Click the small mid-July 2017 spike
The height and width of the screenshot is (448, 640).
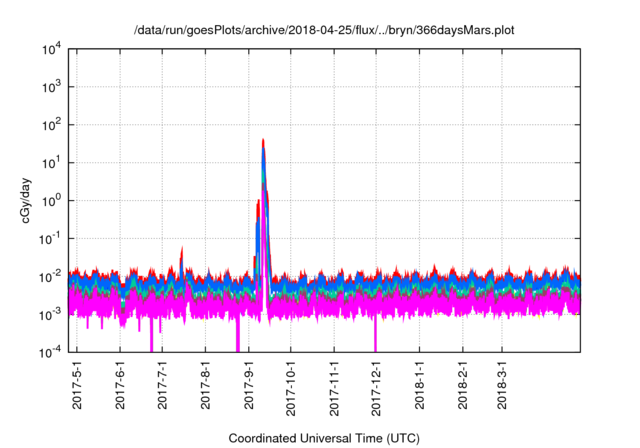click(x=182, y=259)
